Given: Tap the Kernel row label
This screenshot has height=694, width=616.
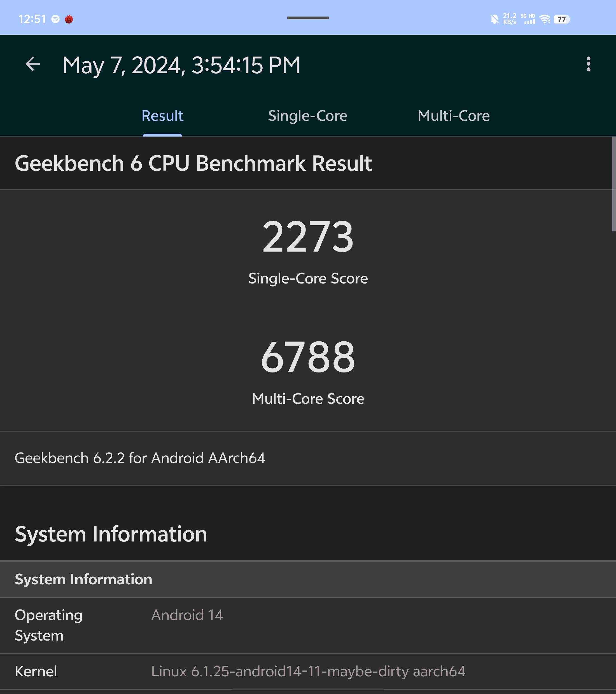Looking at the screenshot, I should [x=36, y=671].
